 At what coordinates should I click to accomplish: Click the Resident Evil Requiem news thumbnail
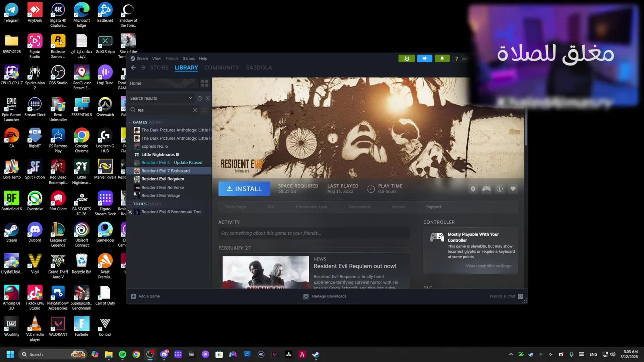[266, 273]
